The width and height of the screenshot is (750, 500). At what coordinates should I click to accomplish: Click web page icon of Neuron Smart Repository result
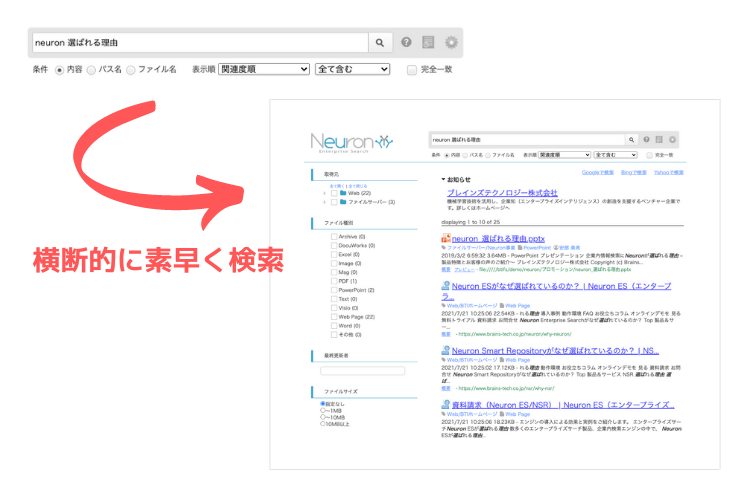click(x=446, y=350)
